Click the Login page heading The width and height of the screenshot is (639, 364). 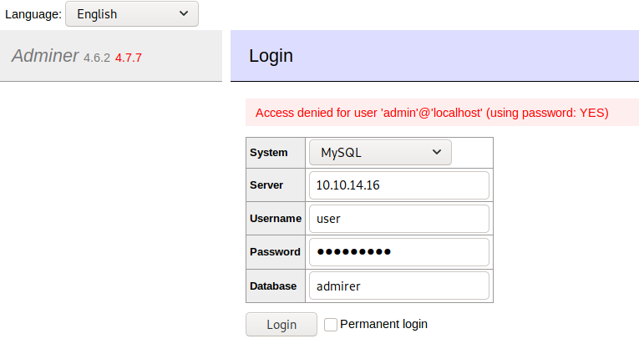click(271, 56)
